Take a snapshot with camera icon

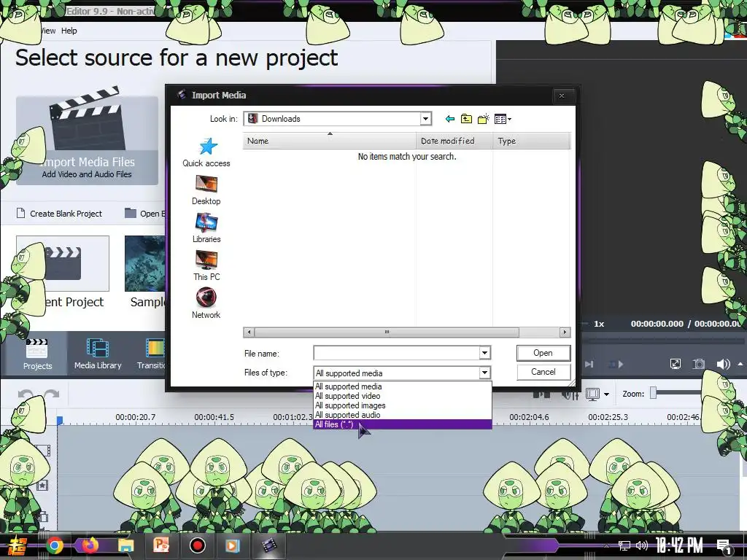(x=699, y=365)
